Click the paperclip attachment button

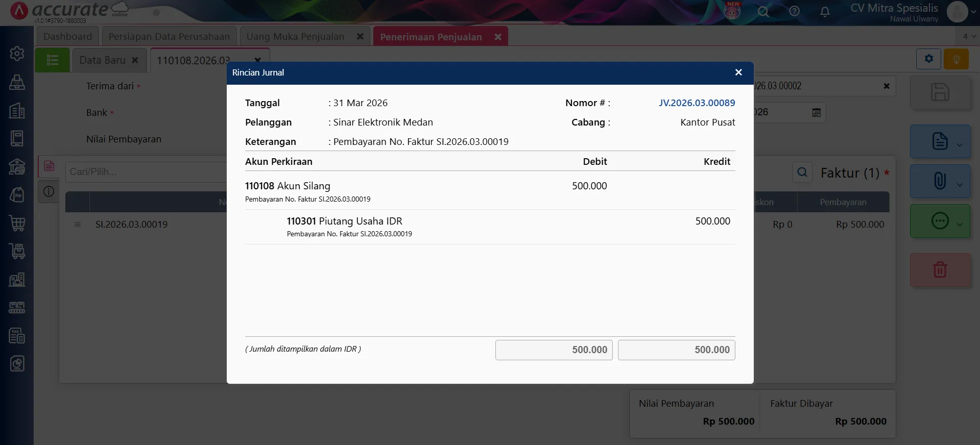pos(940,181)
